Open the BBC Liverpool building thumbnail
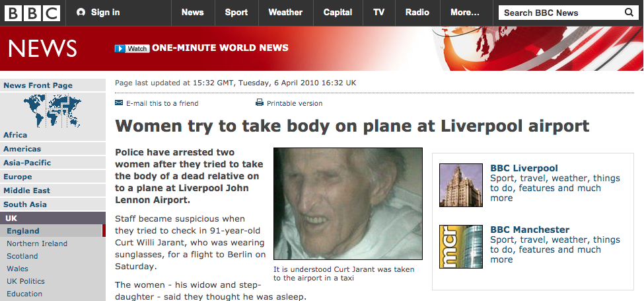Screen dimensions: 644x301 tap(461, 185)
